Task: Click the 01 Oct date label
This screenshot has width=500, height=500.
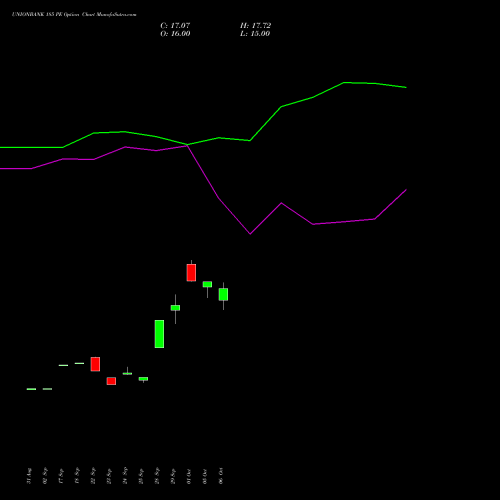Action: pyautogui.click(x=189, y=476)
